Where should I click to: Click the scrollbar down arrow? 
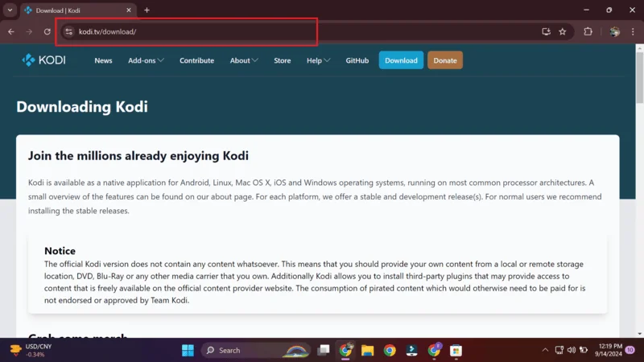click(x=639, y=334)
